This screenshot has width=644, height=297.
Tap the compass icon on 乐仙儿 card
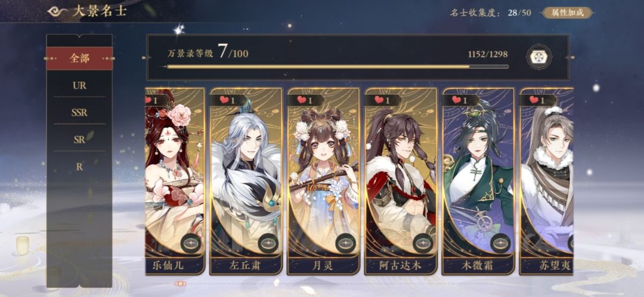(191, 243)
